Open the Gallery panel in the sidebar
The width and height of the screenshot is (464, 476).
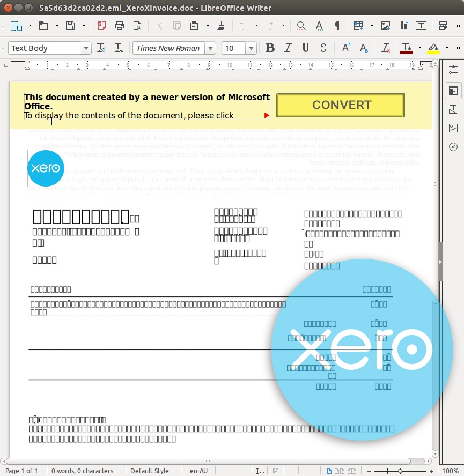coord(453,128)
